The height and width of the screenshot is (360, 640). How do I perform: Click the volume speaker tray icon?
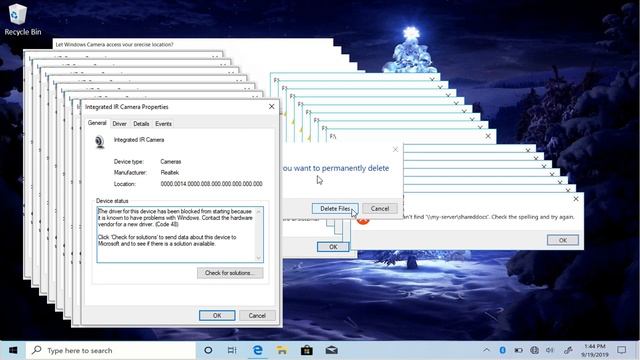tap(550, 350)
